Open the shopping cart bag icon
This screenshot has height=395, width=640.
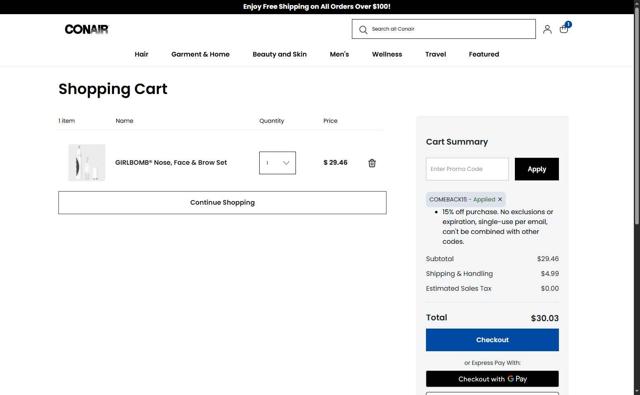(564, 29)
